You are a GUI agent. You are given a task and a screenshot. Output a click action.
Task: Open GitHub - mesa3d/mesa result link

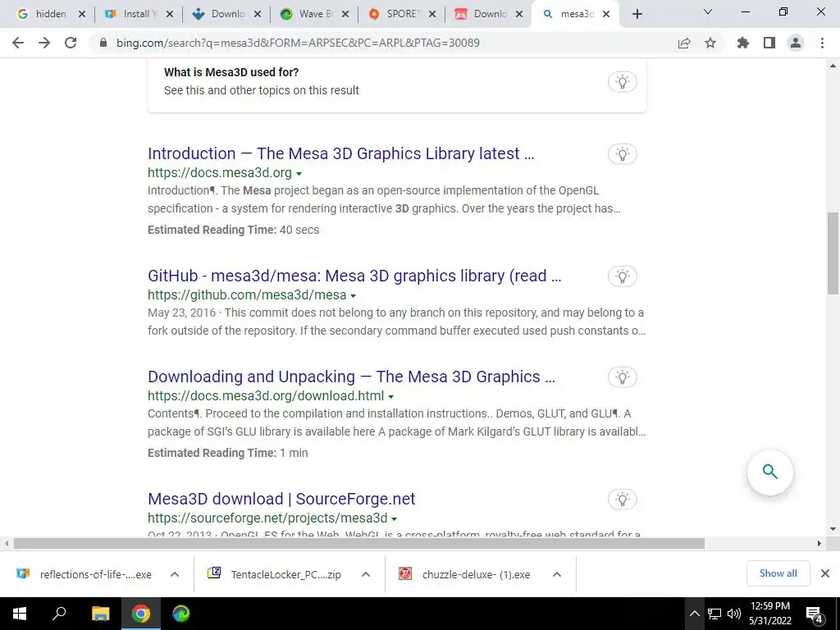(354, 276)
